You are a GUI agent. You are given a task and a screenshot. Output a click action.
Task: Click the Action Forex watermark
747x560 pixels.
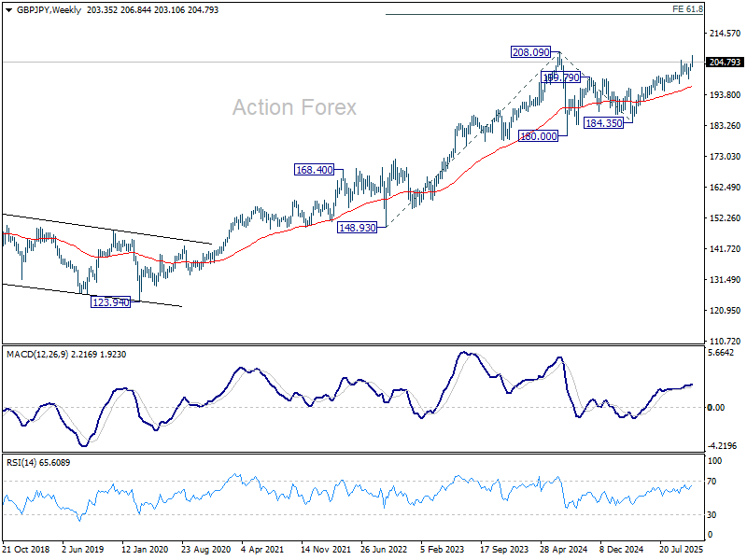[294, 107]
